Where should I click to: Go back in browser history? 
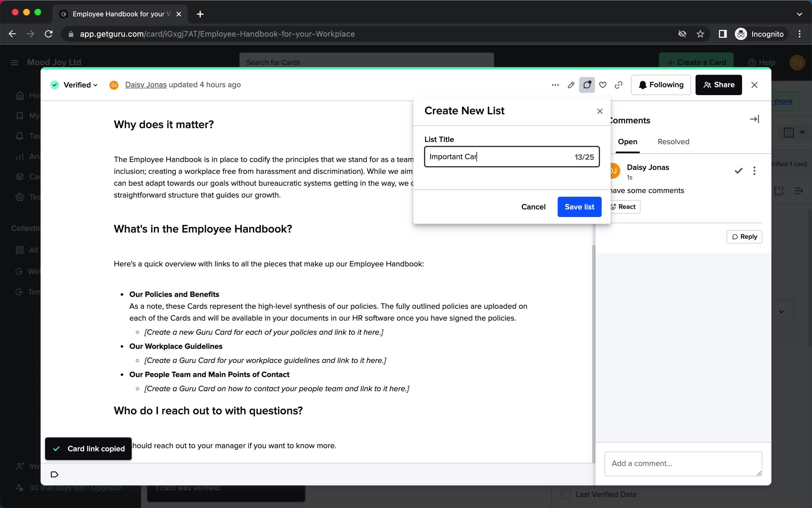12,34
